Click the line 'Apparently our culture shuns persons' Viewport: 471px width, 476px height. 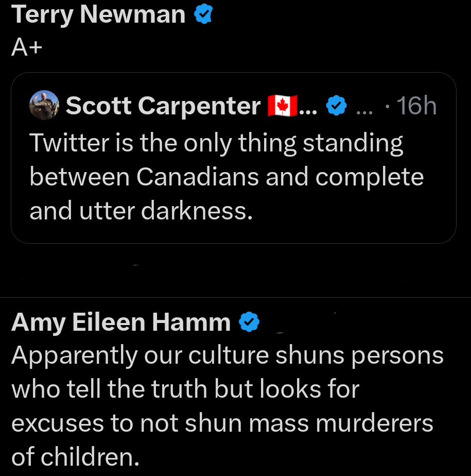pos(227,355)
